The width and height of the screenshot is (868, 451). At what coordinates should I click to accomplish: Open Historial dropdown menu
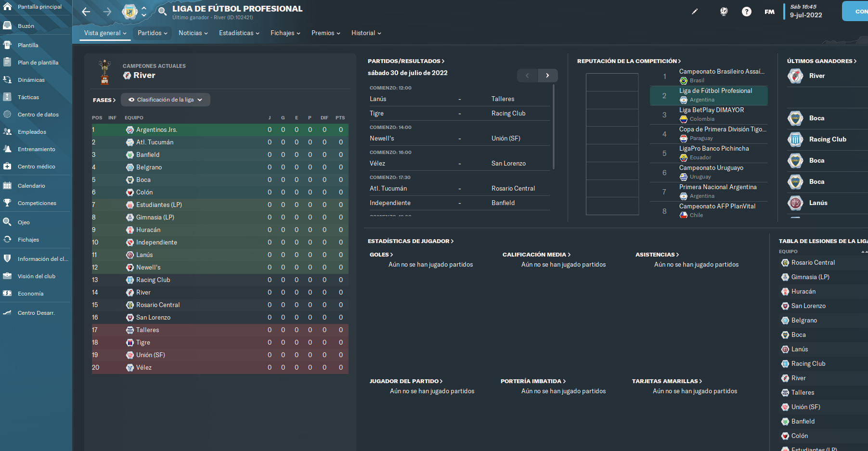[366, 33]
